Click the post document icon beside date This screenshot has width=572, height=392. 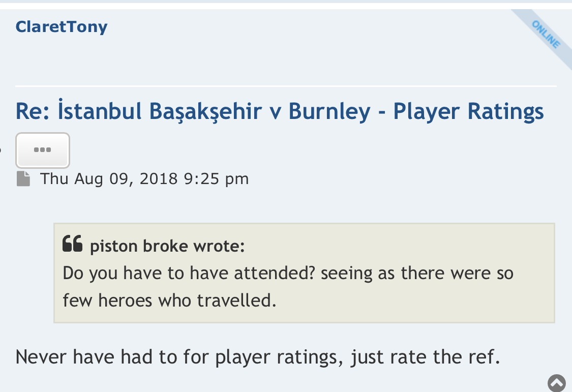coord(23,179)
